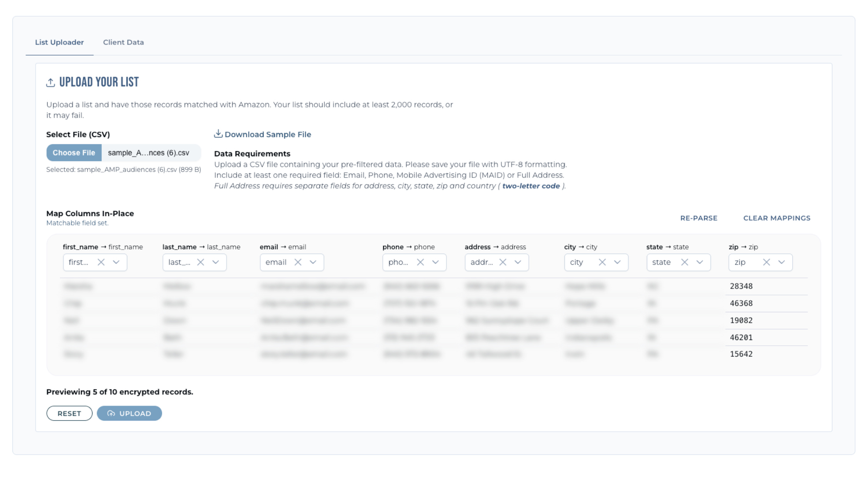Viewport: 868px width, 477px height.
Task: Clear the last_name mapping with its X
Action: (x=200, y=262)
